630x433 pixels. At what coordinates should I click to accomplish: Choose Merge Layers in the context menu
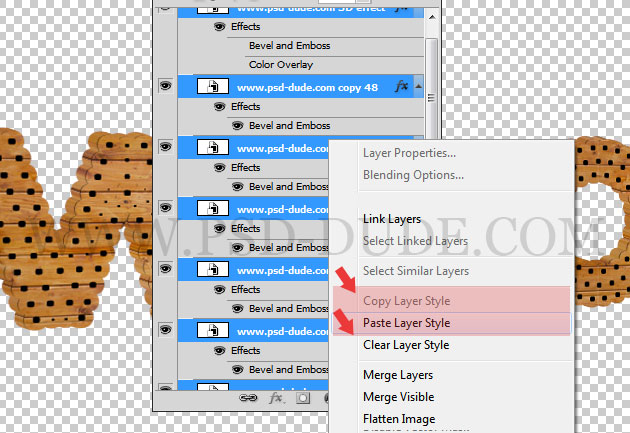pos(398,375)
